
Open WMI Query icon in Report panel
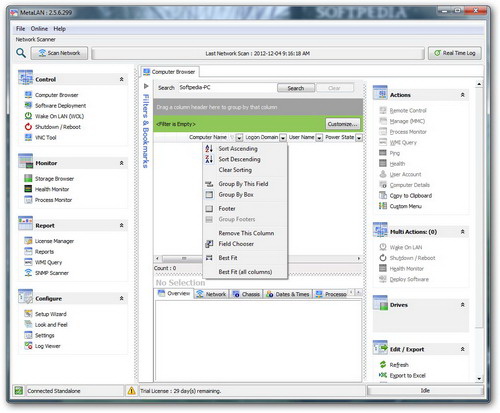click(x=28, y=262)
